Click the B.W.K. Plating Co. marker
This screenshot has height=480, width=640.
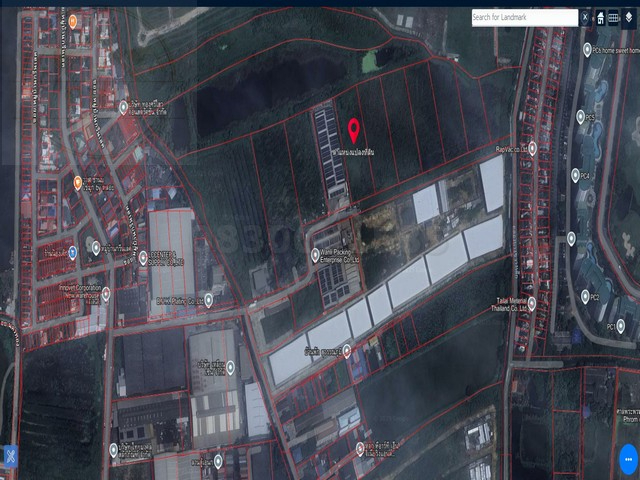[209, 299]
